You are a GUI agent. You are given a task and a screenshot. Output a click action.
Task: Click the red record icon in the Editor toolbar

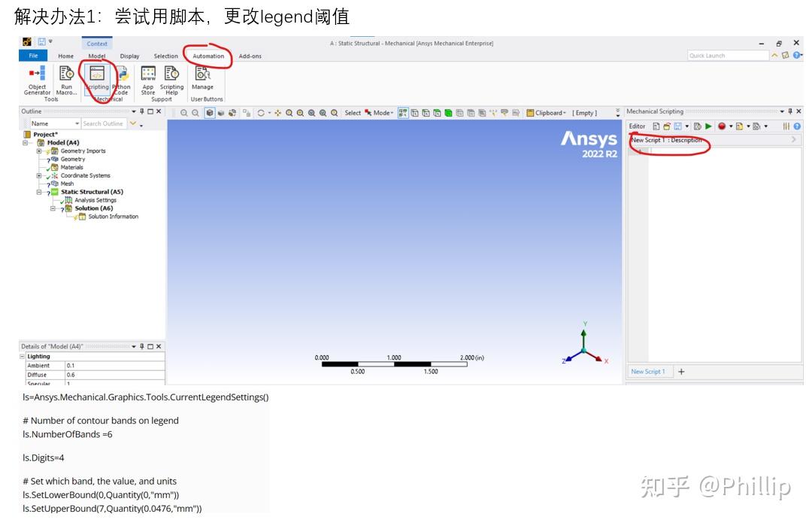[x=723, y=126]
